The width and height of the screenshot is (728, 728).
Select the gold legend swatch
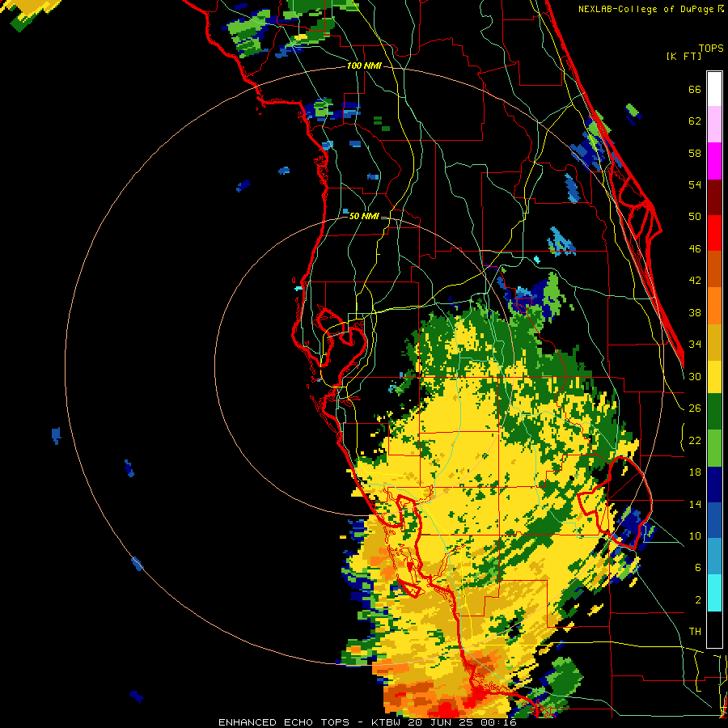pos(714,342)
